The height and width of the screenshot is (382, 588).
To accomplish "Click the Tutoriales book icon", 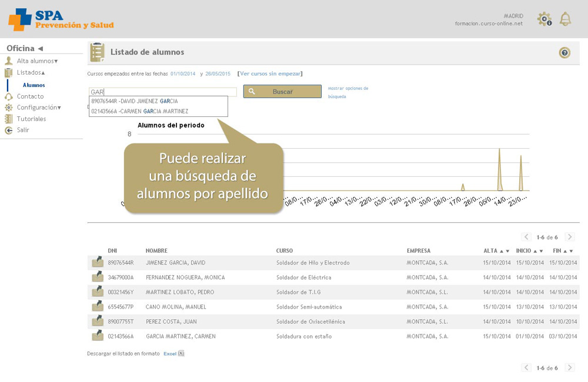I will 9,119.
